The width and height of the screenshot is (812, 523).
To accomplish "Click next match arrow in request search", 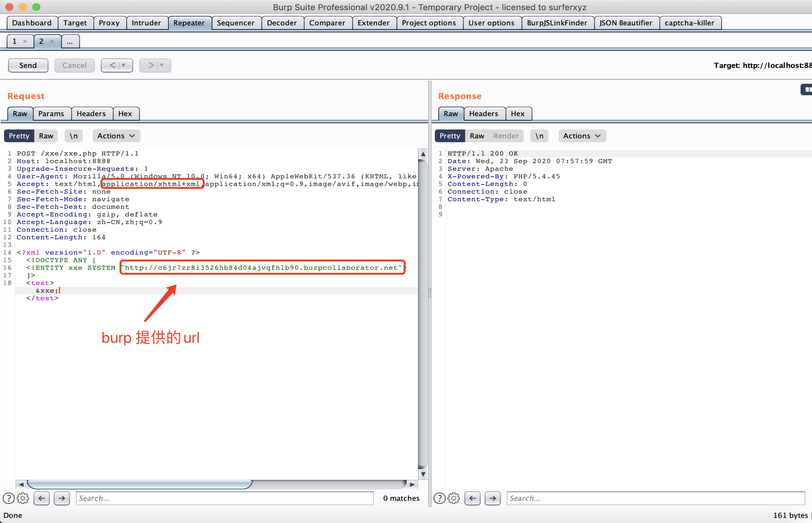I will [62, 498].
